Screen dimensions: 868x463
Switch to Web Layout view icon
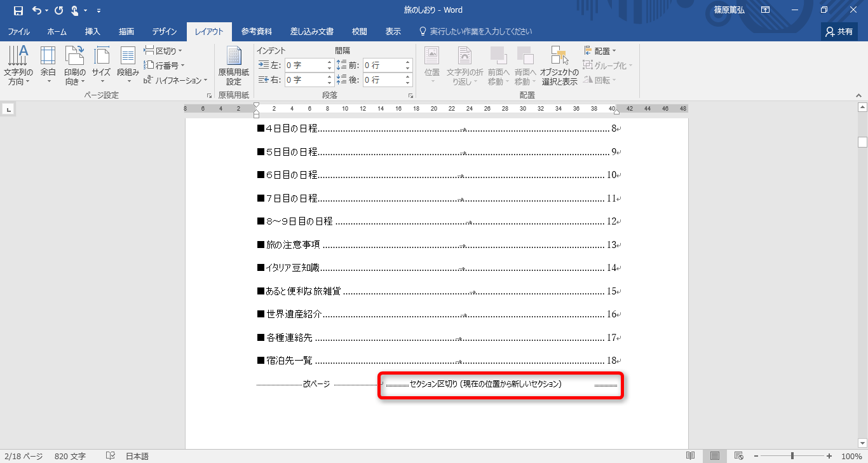[739, 456]
